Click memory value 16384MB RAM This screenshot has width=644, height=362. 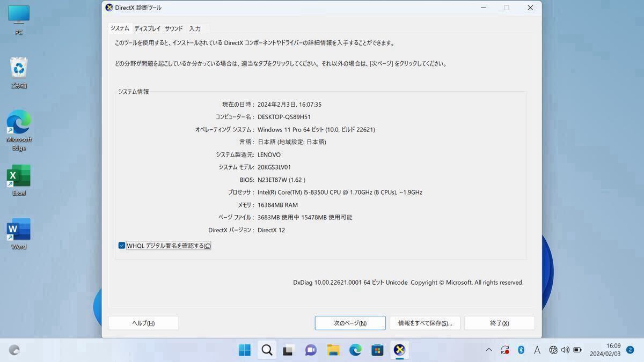coord(277,205)
